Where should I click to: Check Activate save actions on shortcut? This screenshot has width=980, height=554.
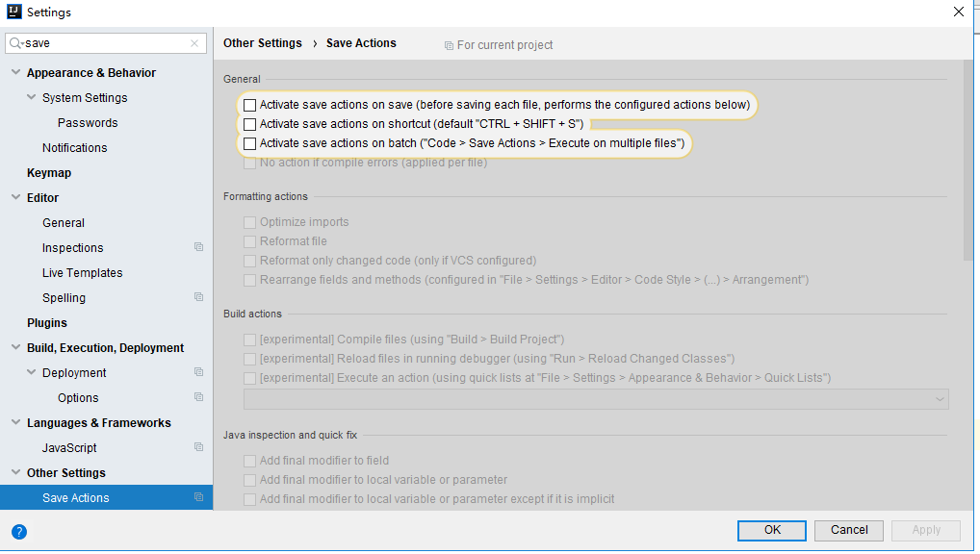[x=250, y=124]
